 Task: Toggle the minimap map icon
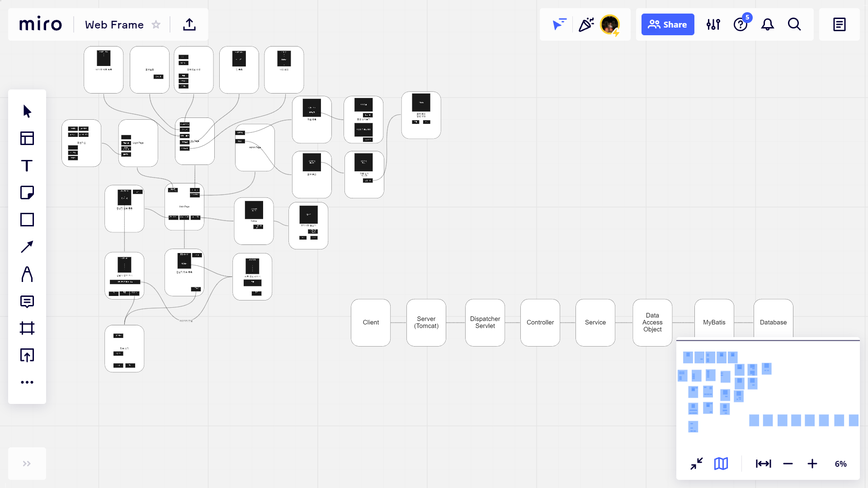[721, 464]
